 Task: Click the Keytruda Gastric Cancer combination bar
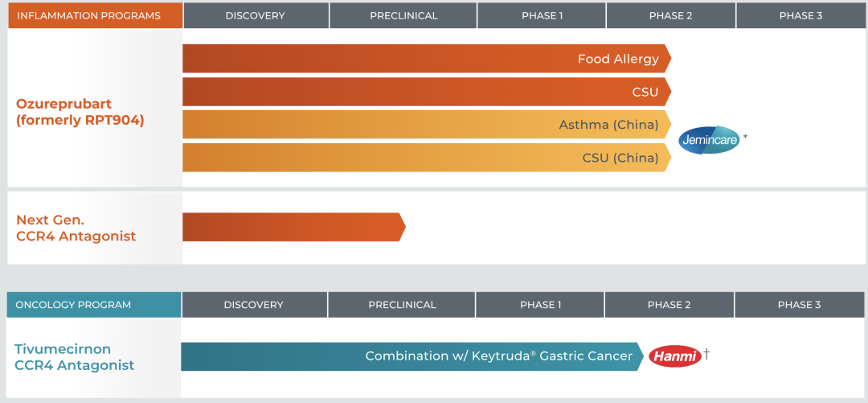410,356
